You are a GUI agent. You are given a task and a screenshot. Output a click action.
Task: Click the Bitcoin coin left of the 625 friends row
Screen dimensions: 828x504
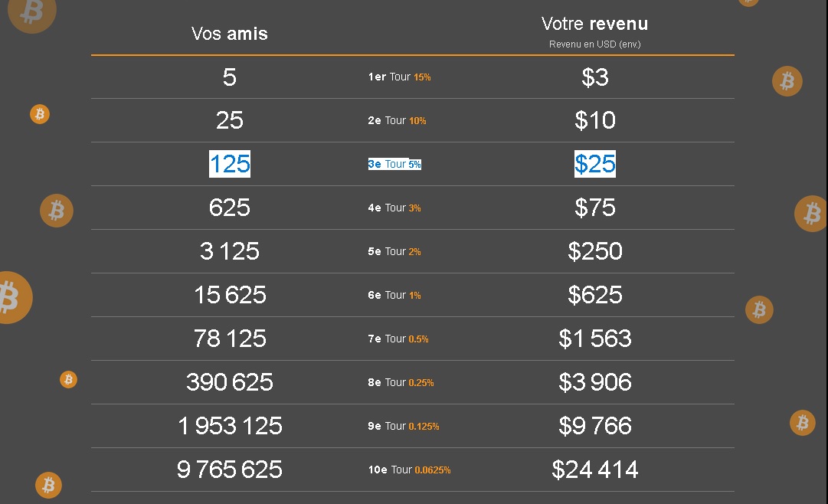[56, 211]
